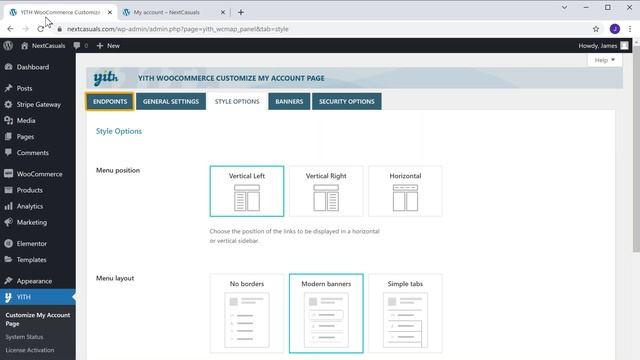Click the plus New icon in admin bar
This screenshot has width=640, height=360.
(100, 46)
